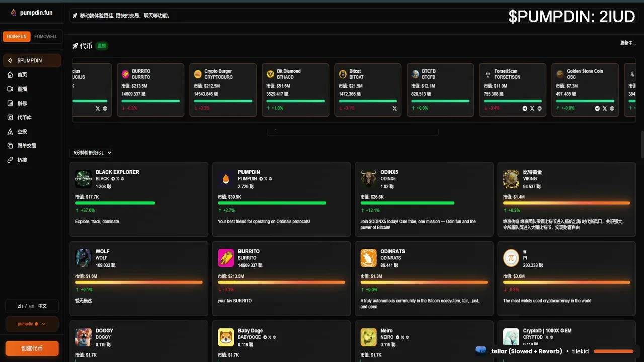The image size is (644, 362).
Task: Expand the pumpdin account dropdown
Action: pyautogui.click(x=32, y=324)
